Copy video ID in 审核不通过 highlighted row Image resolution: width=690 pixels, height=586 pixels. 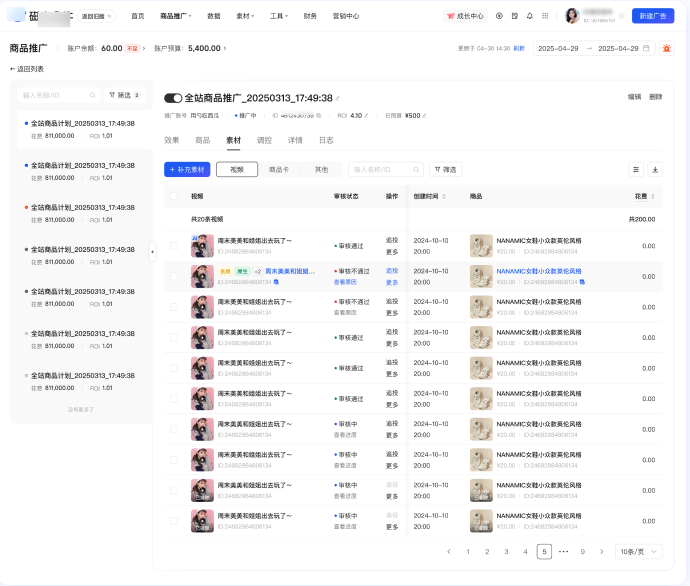point(276,282)
